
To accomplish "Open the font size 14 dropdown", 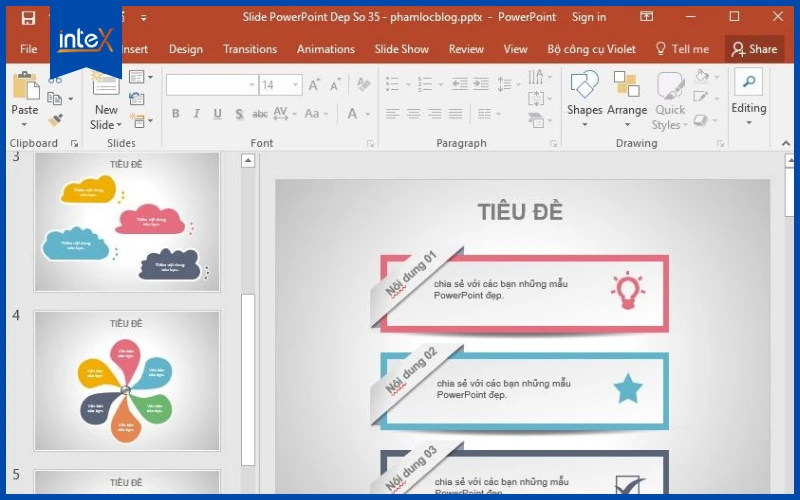I will click(x=295, y=85).
